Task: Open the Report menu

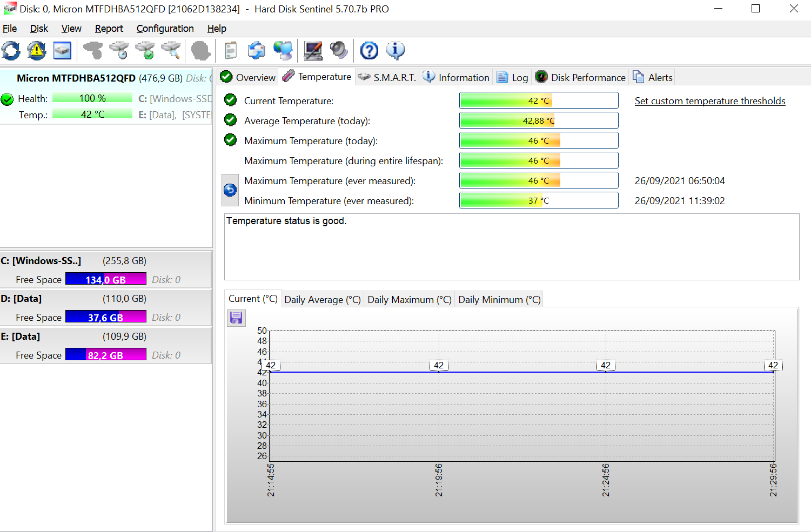Action: (x=109, y=29)
